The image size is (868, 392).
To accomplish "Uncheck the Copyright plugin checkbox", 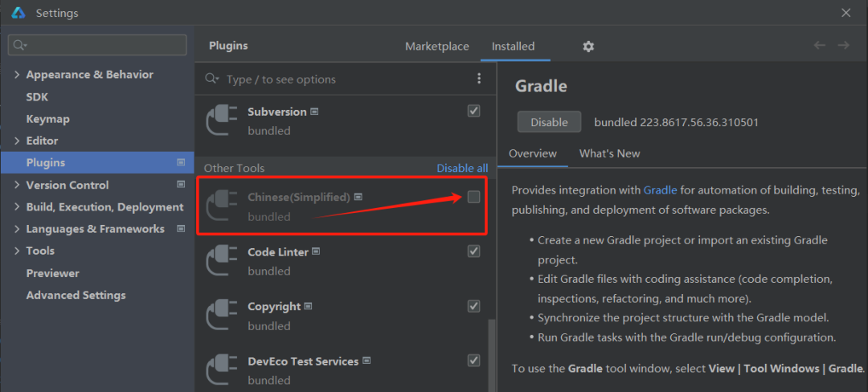I will [474, 306].
